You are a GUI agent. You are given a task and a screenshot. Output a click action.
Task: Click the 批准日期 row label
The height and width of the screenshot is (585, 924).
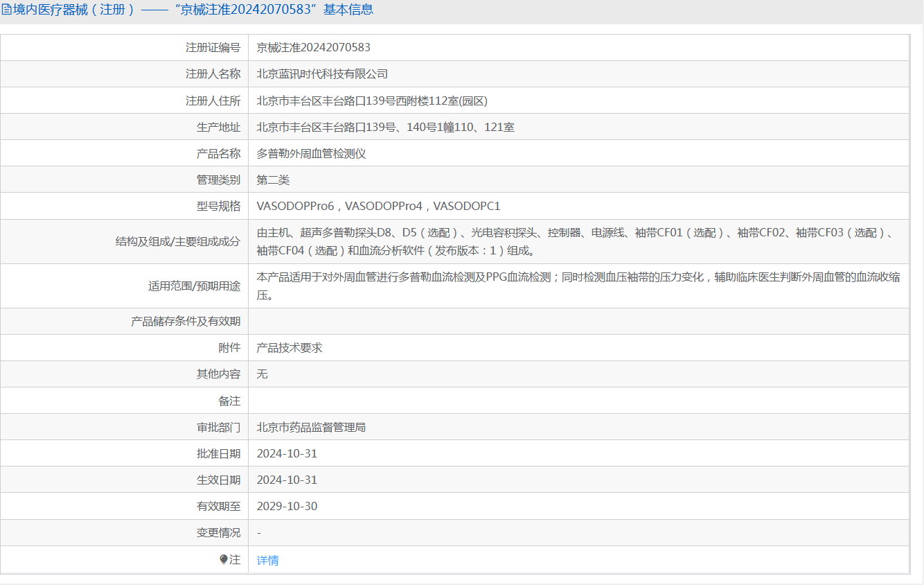click(x=218, y=453)
